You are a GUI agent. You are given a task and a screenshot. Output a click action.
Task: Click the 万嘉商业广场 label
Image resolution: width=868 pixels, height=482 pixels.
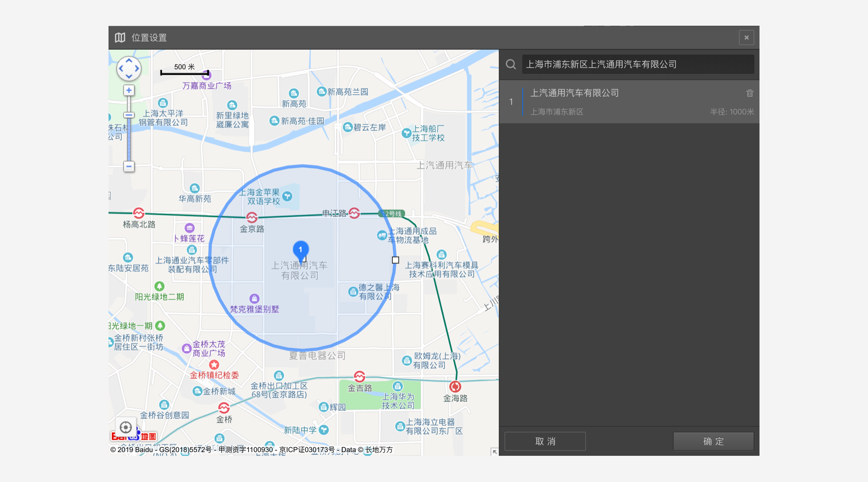[x=207, y=86]
